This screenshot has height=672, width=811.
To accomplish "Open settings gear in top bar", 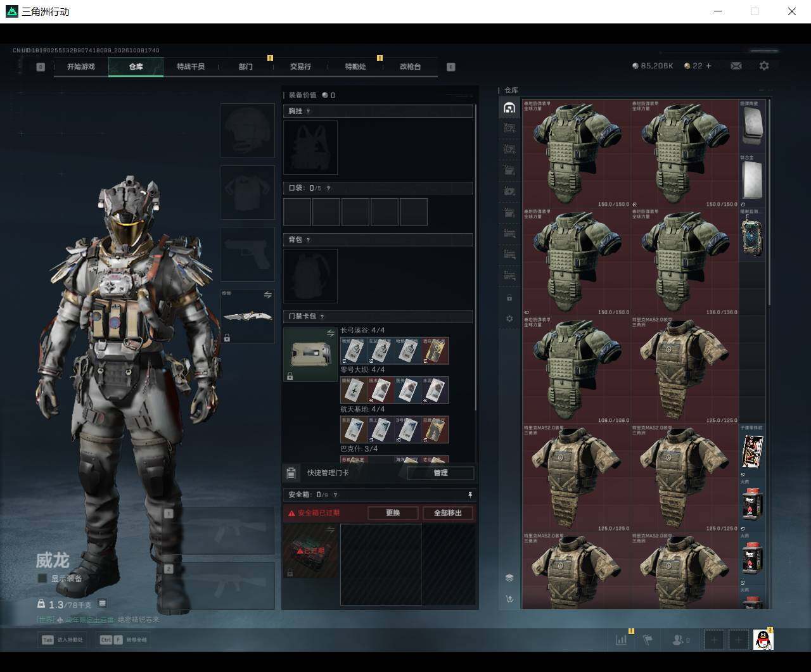I will [764, 66].
